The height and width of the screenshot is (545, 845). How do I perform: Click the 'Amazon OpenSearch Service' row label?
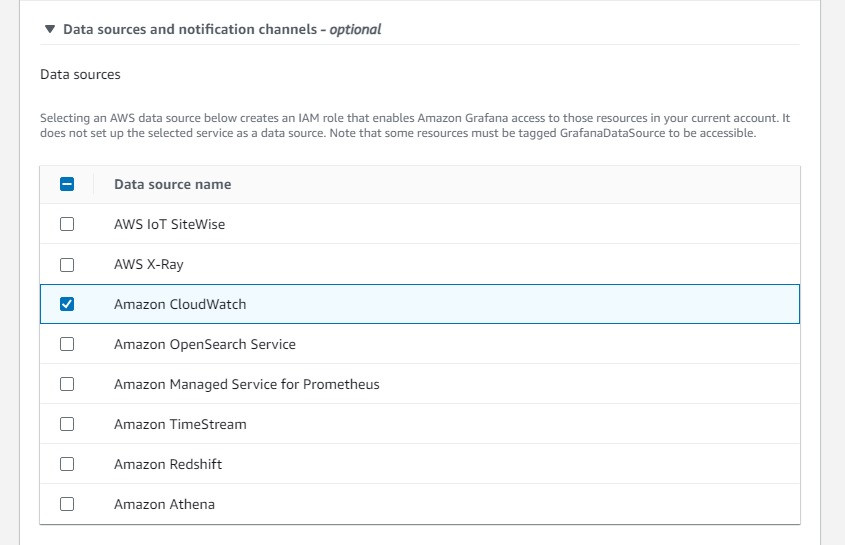(x=205, y=344)
